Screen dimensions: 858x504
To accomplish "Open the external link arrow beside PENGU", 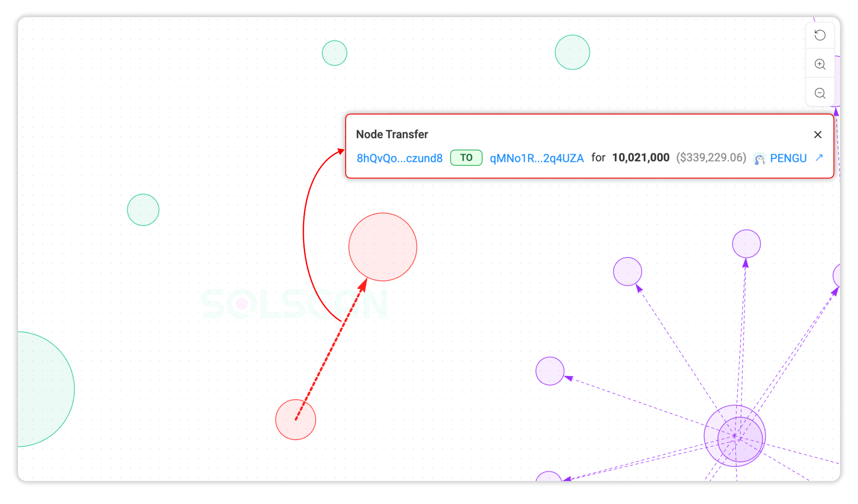I will click(x=819, y=158).
